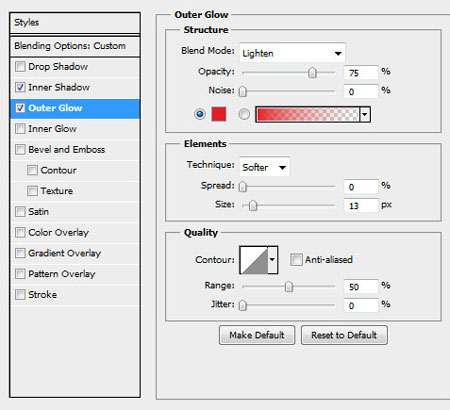Select Blending Options: Custom
The width and height of the screenshot is (450, 410).
click(x=75, y=46)
